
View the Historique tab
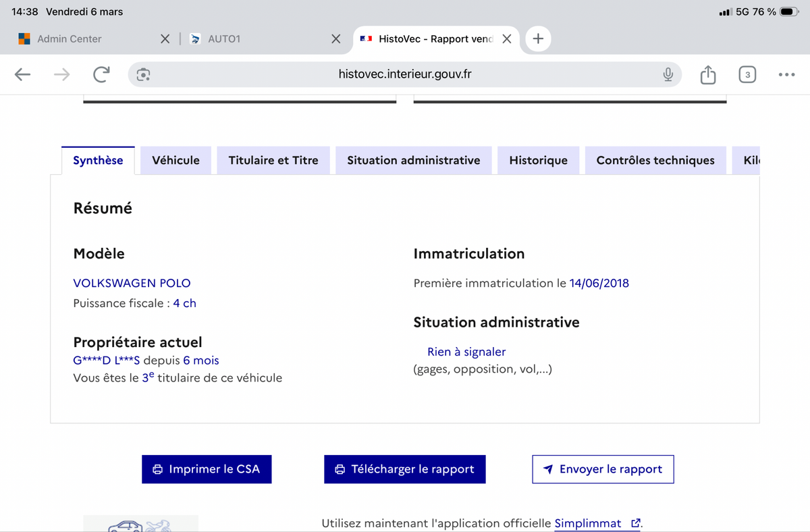pos(538,160)
